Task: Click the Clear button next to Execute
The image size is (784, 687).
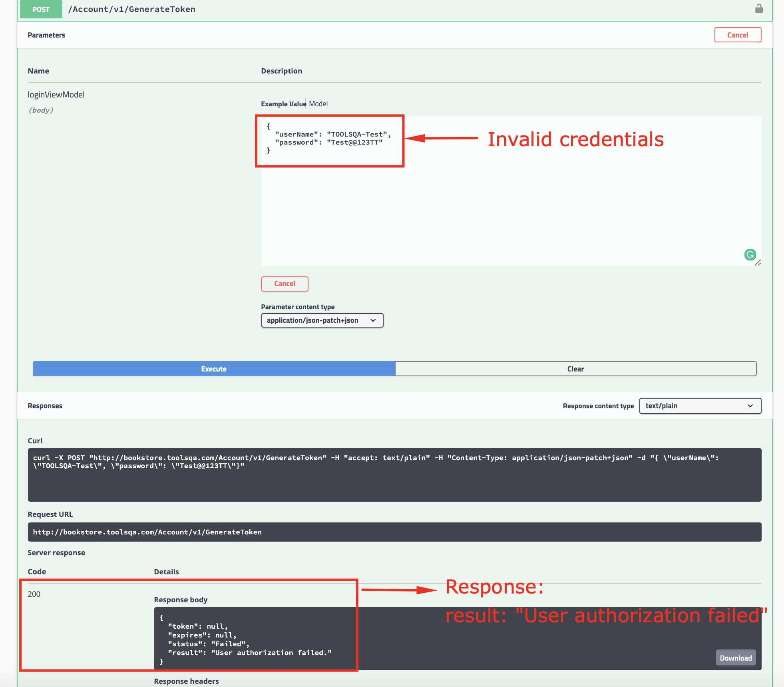Action: [x=575, y=369]
